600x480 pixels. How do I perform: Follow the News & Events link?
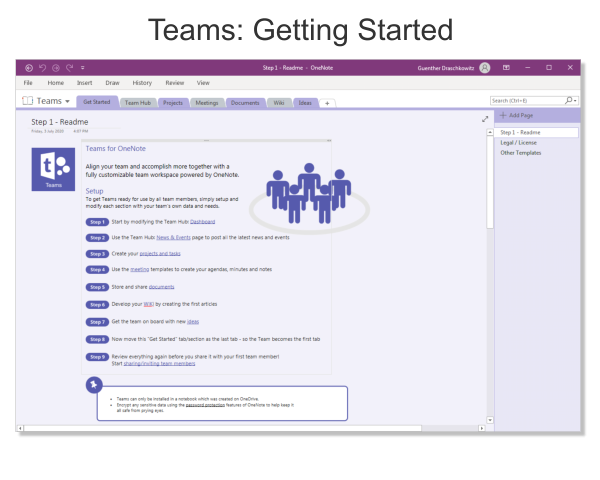tap(173, 237)
